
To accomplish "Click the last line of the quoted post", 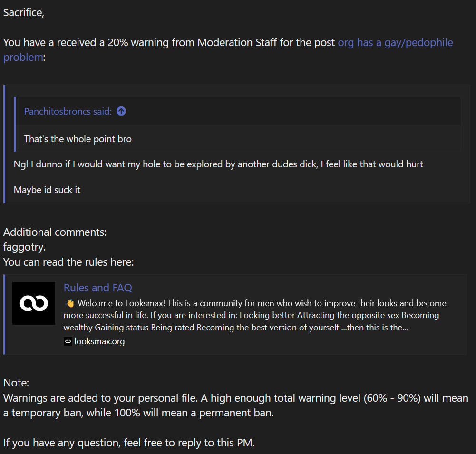I will click(47, 190).
